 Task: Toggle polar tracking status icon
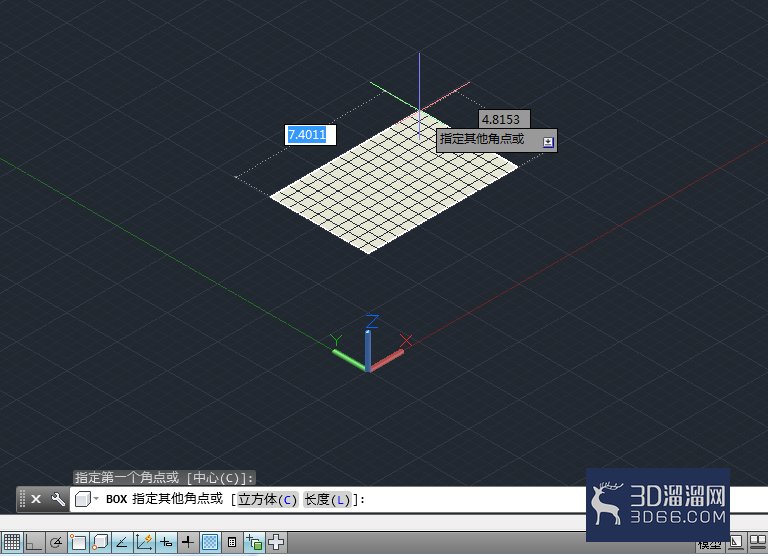tap(56, 542)
